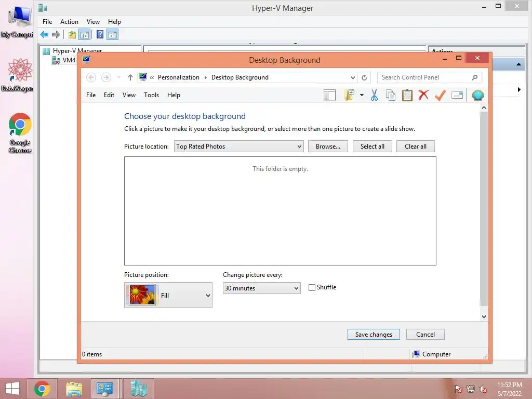Image resolution: width=532 pixels, height=399 pixels.
Task: Click the Forward arrow in Desktop Background
Action: [106, 77]
